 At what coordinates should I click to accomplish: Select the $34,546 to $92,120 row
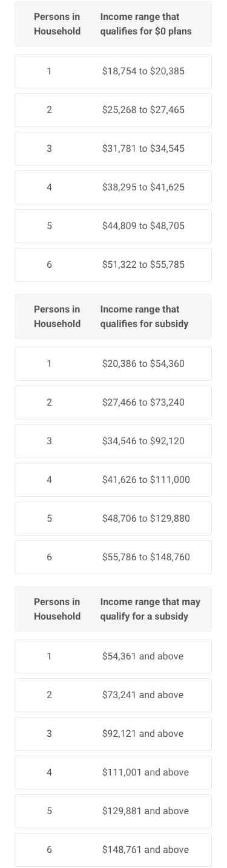coord(113,441)
